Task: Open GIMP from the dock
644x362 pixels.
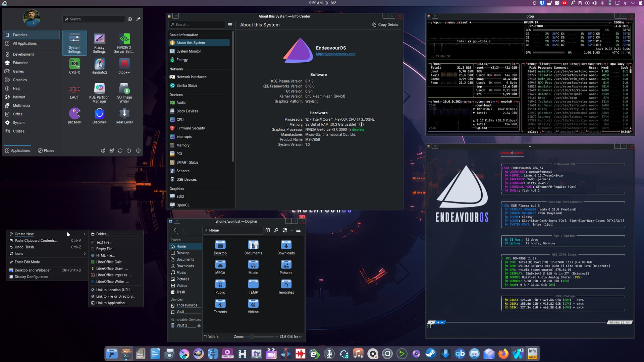Action: coord(199,354)
